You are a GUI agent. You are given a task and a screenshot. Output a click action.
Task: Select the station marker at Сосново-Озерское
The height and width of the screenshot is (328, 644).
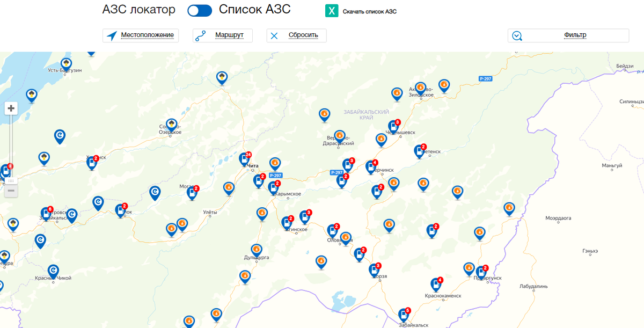pos(172,126)
